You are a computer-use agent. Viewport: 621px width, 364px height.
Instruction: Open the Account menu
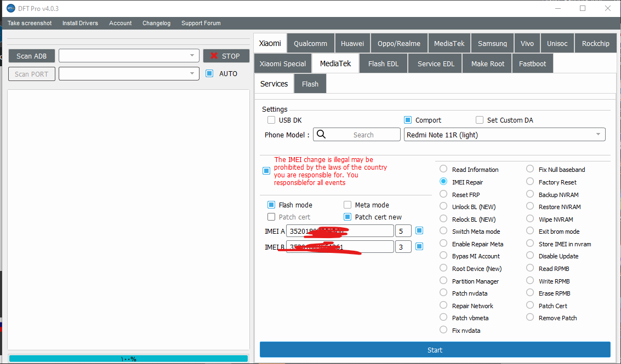(x=121, y=23)
